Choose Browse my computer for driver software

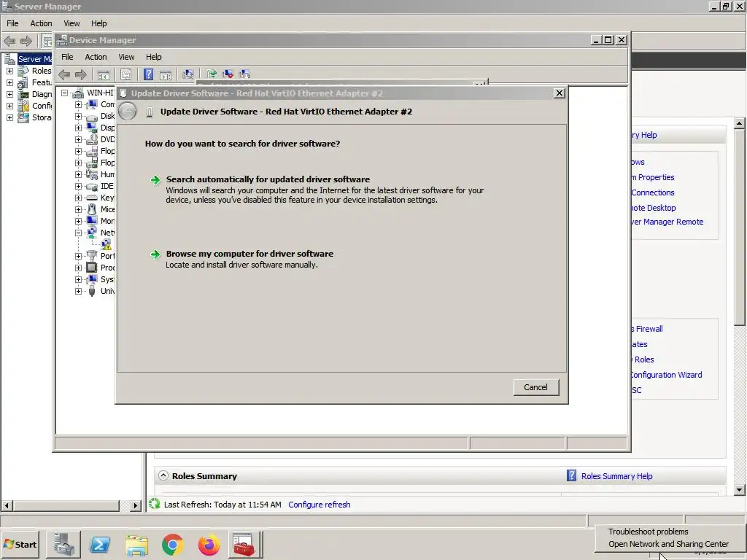(x=249, y=254)
